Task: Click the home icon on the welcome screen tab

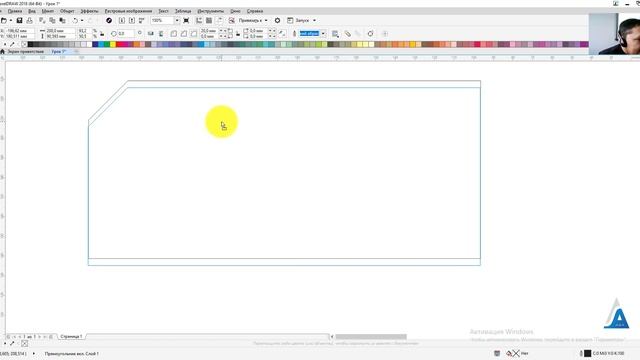Action: [x=2, y=51]
